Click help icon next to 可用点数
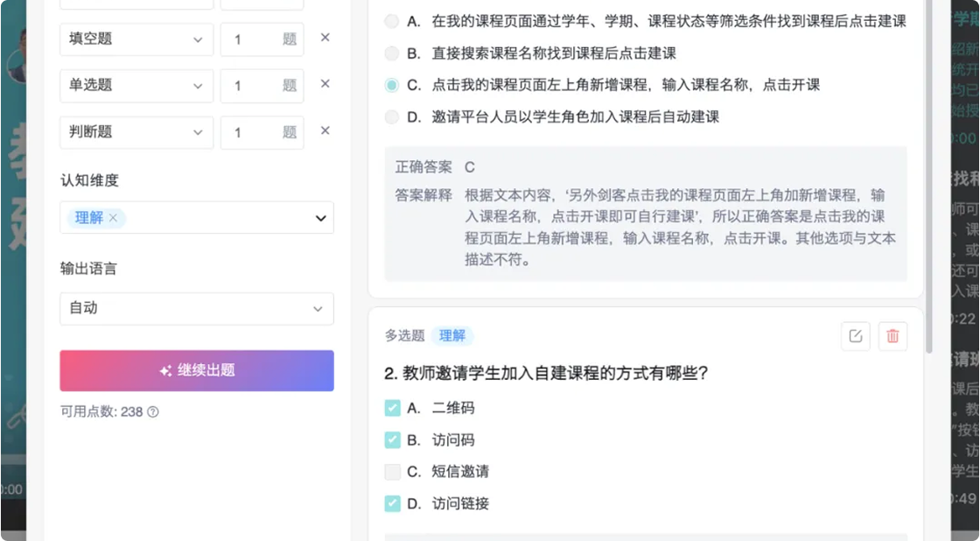980x541 pixels. [152, 411]
